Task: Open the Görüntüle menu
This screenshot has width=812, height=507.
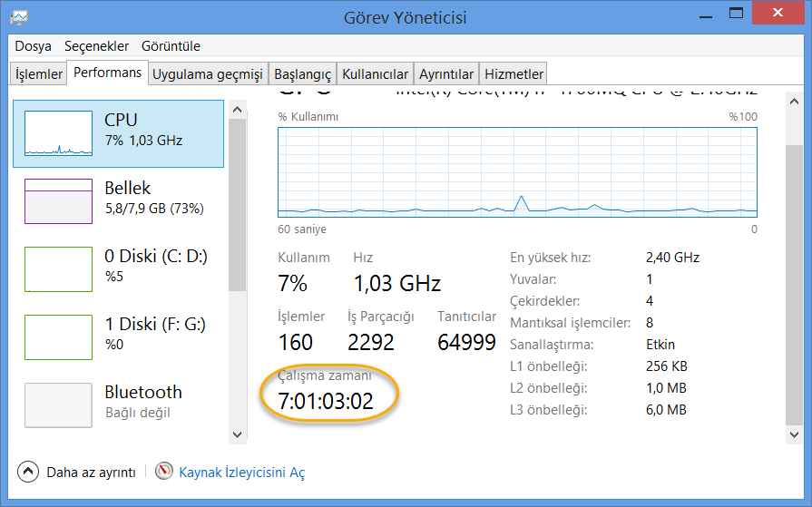Action: (171, 46)
